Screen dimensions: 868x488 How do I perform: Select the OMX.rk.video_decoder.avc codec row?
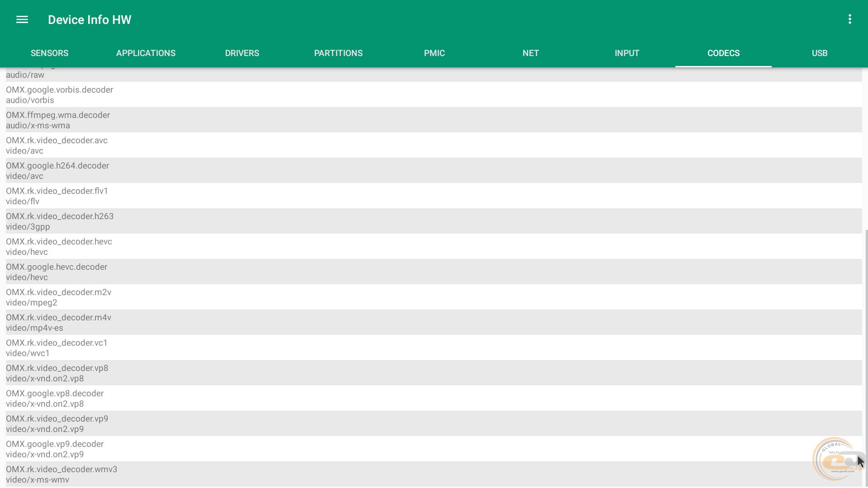(57, 145)
